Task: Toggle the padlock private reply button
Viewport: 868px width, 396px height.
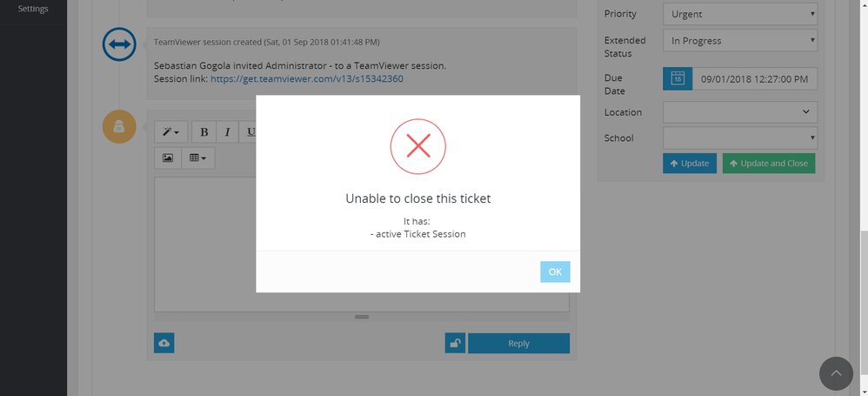Action: coord(455,343)
